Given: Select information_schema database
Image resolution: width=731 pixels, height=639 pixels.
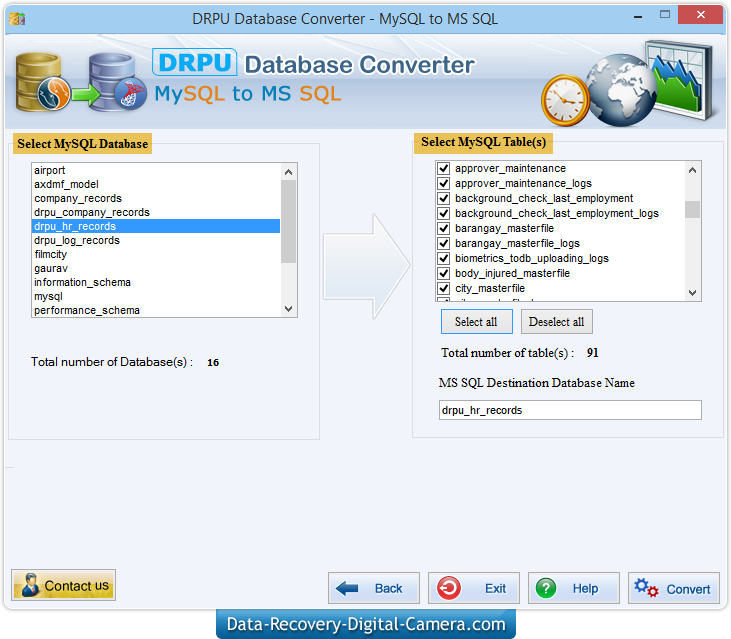Looking at the screenshot, I should (156, 282).
